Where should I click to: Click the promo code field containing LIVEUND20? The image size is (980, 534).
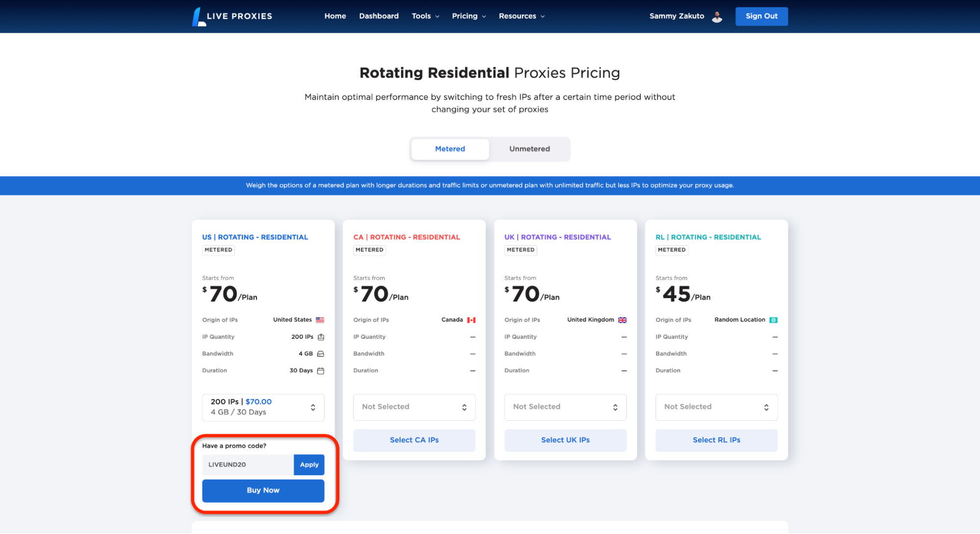(x=248, y=464)
